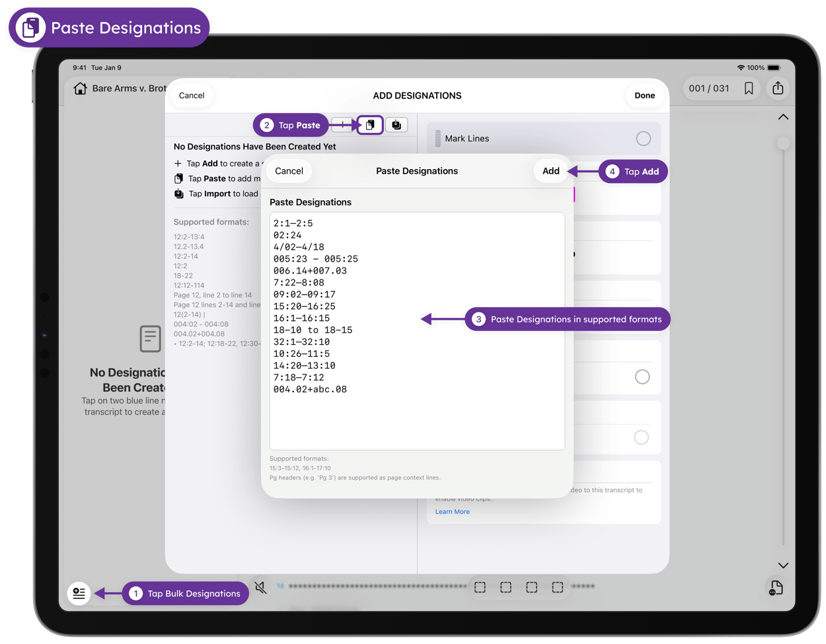Place cursor on line 006.14+007.03
Image resolution: width=826 pixels, height=644 pixels.
click(310, 271)
